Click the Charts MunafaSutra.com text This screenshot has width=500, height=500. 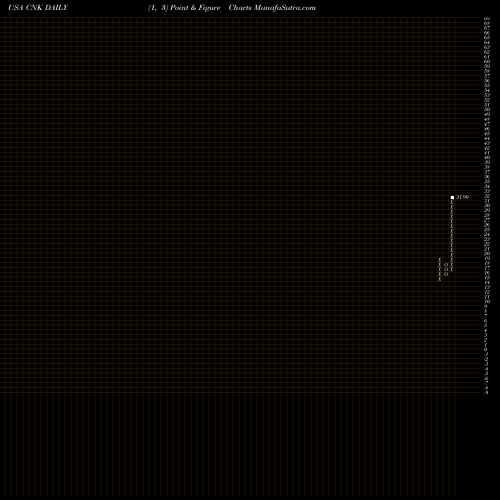point(272,8)
